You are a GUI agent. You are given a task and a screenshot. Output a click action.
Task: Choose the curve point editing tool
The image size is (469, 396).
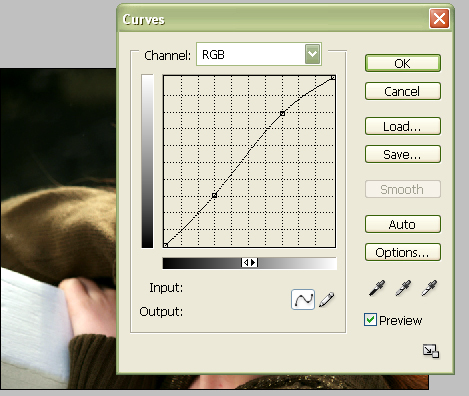coord(303,299)
